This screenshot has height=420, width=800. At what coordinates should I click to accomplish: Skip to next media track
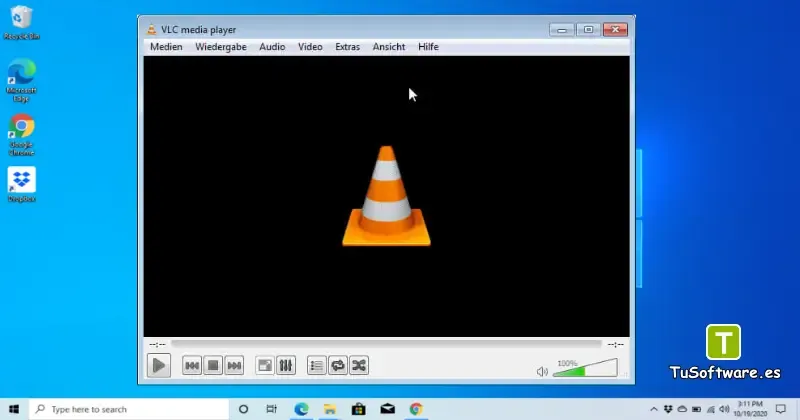pos(234,365)
